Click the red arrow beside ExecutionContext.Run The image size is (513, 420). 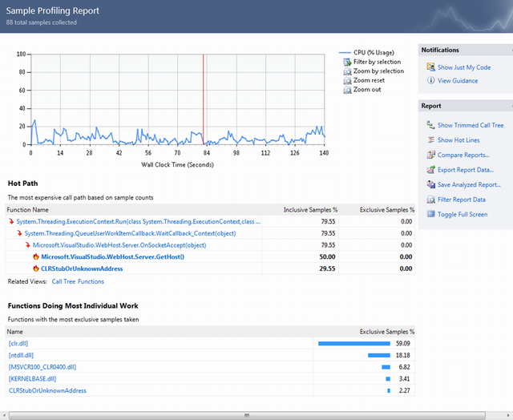(11, 221)
